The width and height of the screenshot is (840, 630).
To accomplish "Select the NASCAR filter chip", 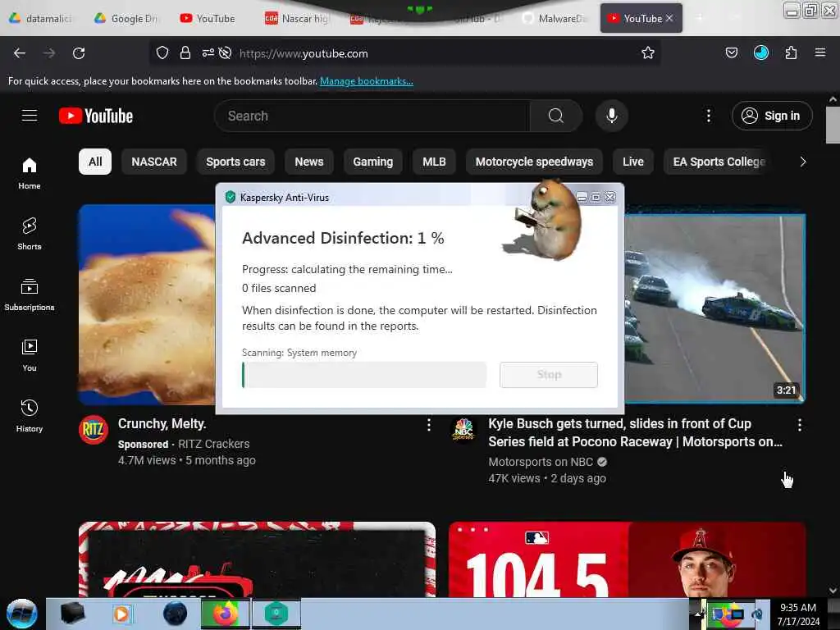I will [x=153, y=162].
